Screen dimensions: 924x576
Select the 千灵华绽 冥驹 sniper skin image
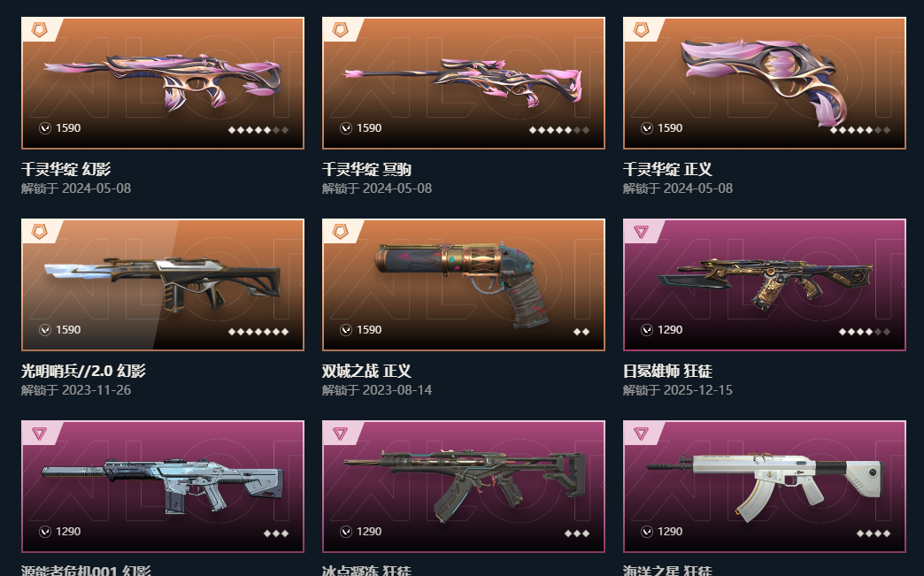[464, 82]
